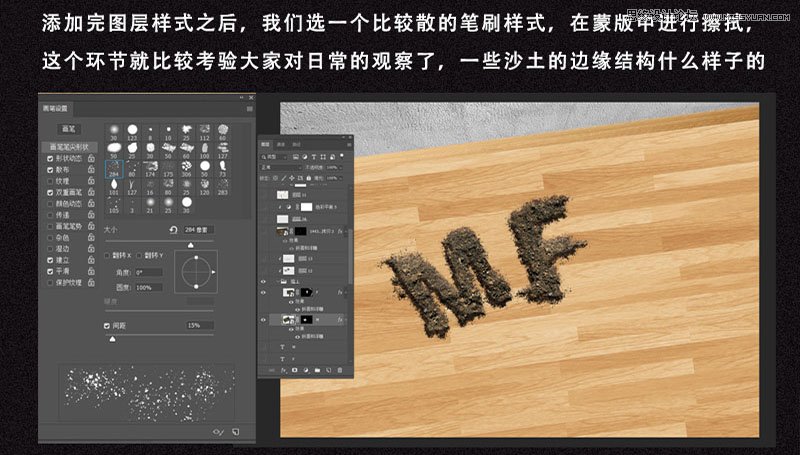Lock the 形状动态 setting with its padlock
Screen dimensions: 800x455
(91, 158)
